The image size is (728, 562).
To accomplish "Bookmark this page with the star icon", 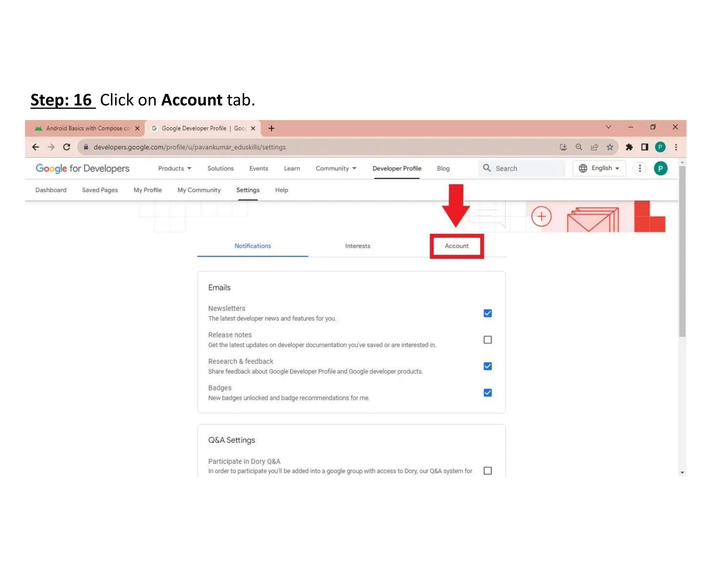I will click(610, 147).
